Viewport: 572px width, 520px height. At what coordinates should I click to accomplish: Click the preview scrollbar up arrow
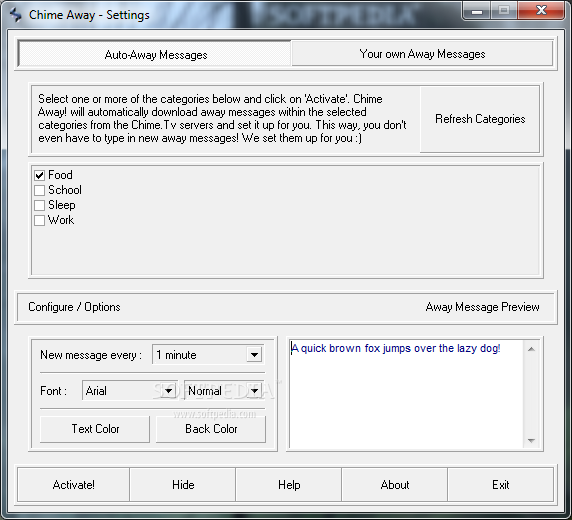tap(532, 349)
